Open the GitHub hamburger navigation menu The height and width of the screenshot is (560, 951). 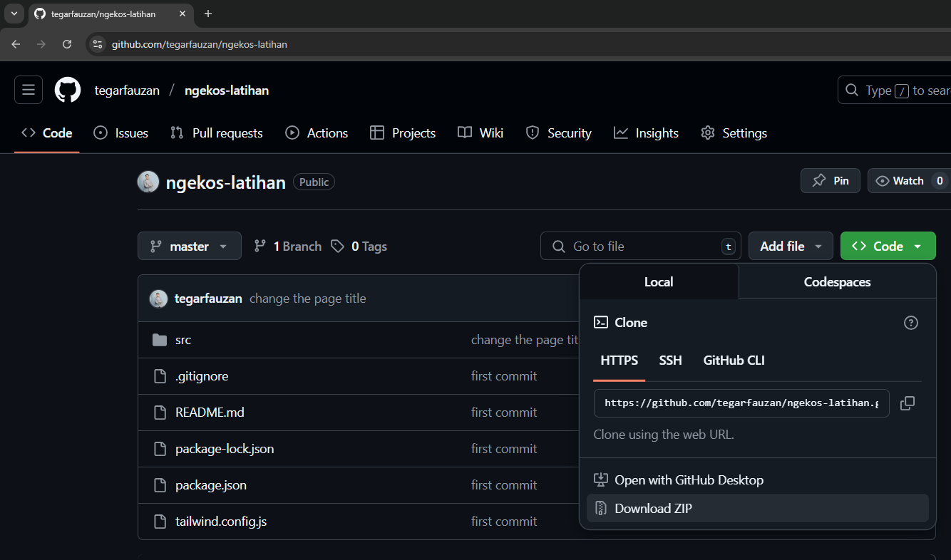coord(29,90)
